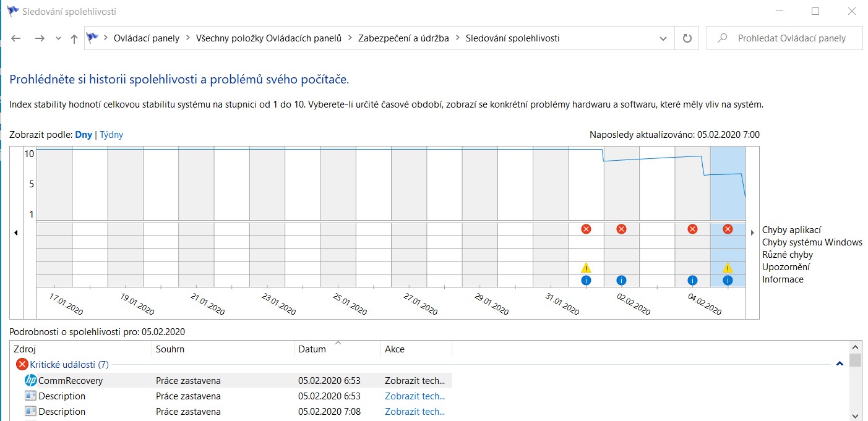Collapse the Kritické události group

[x=840, y=364]
